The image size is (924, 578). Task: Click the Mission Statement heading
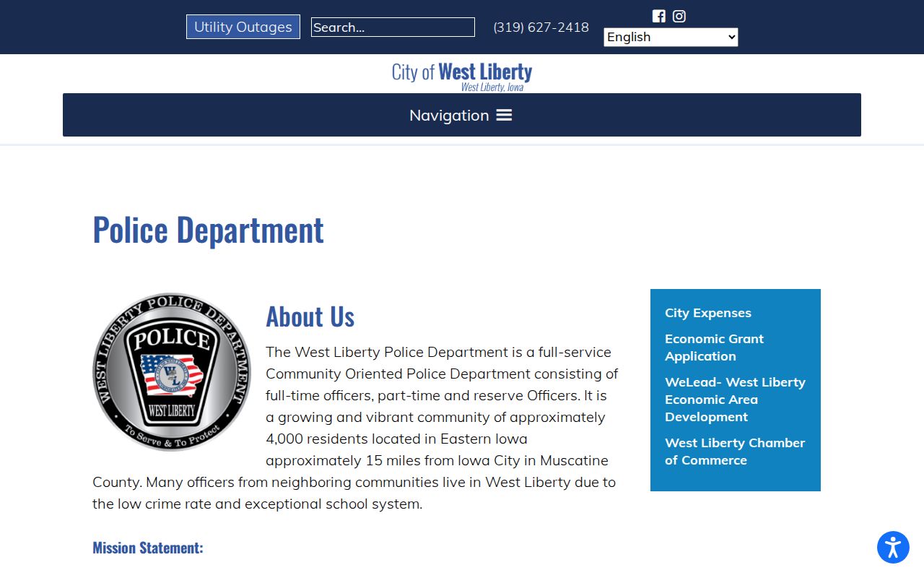[x=148, y=548]
